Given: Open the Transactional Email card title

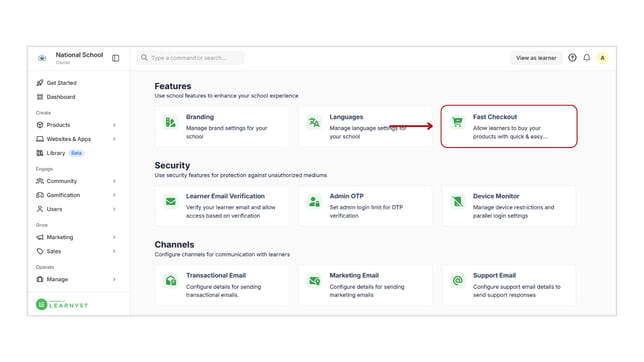Looking at the screenshot, I should pos(216,275).
